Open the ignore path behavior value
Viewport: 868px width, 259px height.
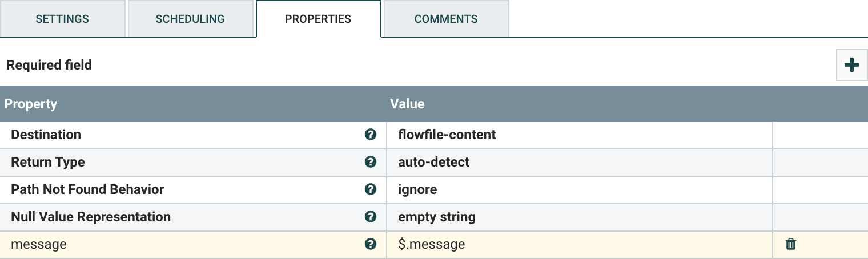click(417, 190)
